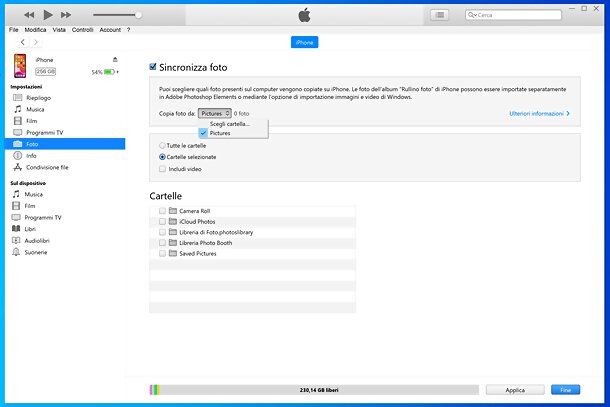Open the Vista menu
This screenshot has height=407, width=610.
[x=59, y=30]
